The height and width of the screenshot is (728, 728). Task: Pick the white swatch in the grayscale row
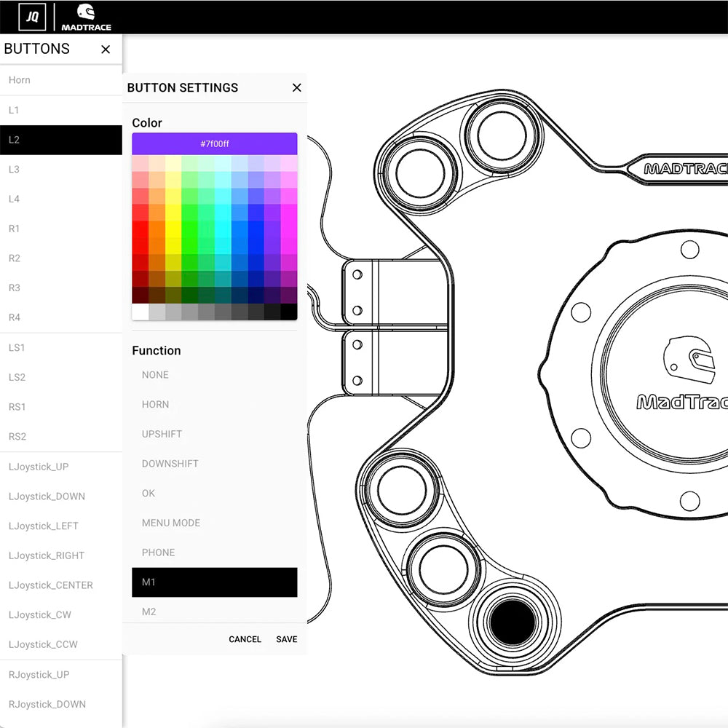pos(141,312)
